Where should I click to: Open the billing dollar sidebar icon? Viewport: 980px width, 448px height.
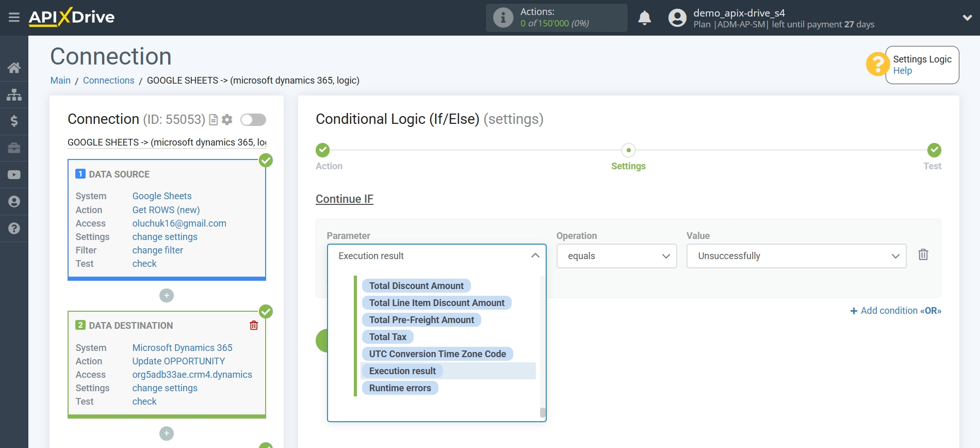coord(14,121)
